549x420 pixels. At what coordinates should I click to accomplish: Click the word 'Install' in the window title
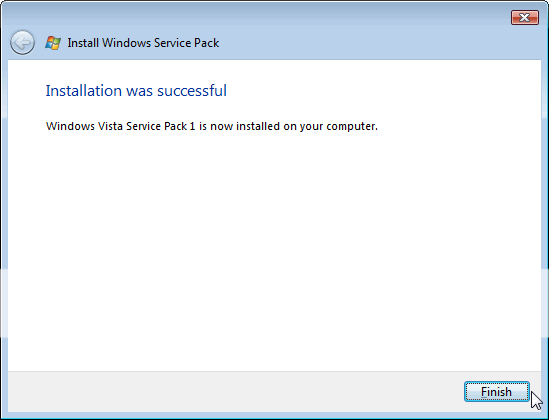click(x=83, y=43)
